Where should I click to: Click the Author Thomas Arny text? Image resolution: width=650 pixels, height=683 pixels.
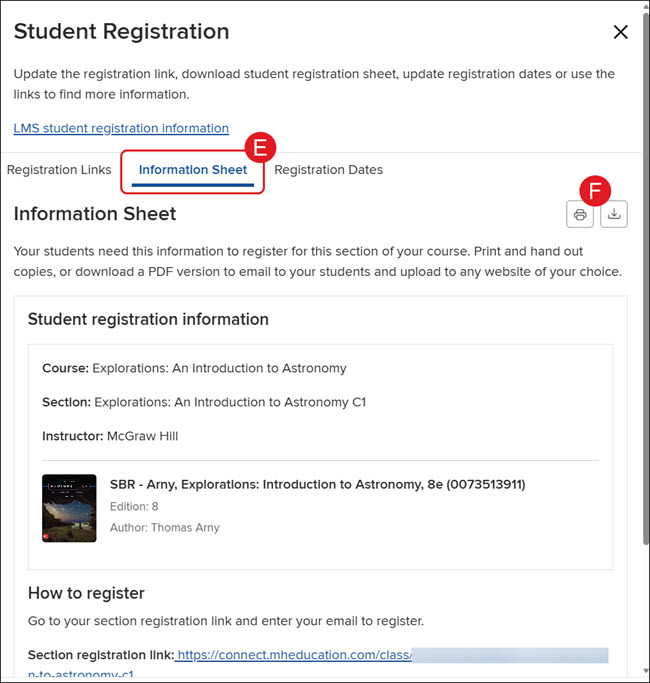[165, 527]
